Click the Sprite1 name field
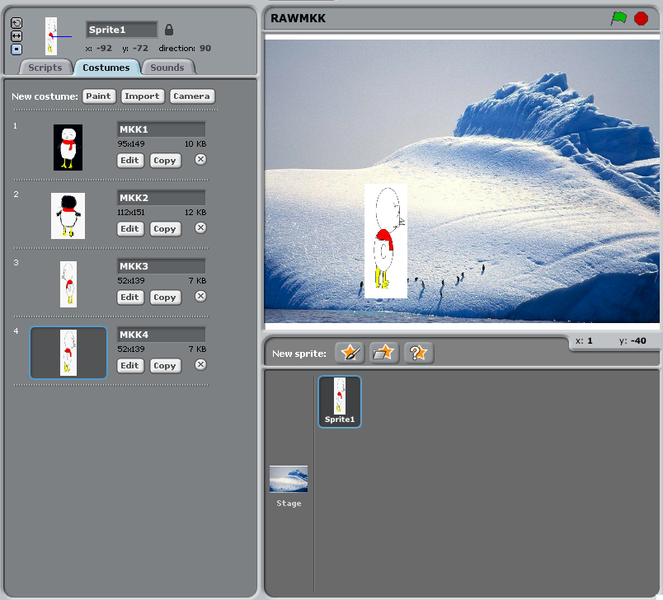 [121, 30]
